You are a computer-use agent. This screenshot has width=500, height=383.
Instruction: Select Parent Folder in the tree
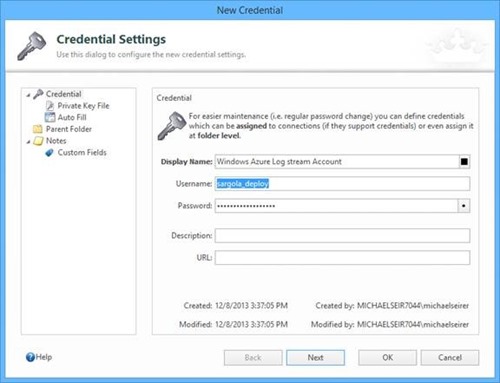pos(69,129)
